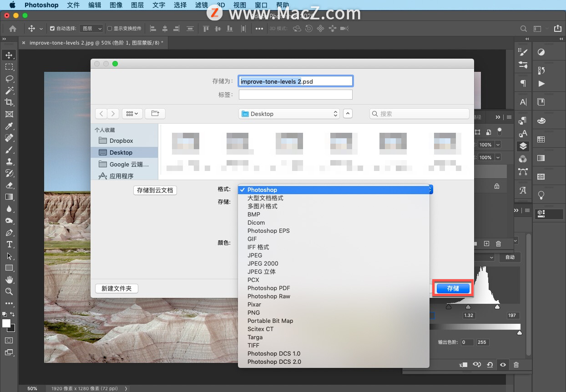Select the Gradient tool
The image size is (566, 392).
9,197
